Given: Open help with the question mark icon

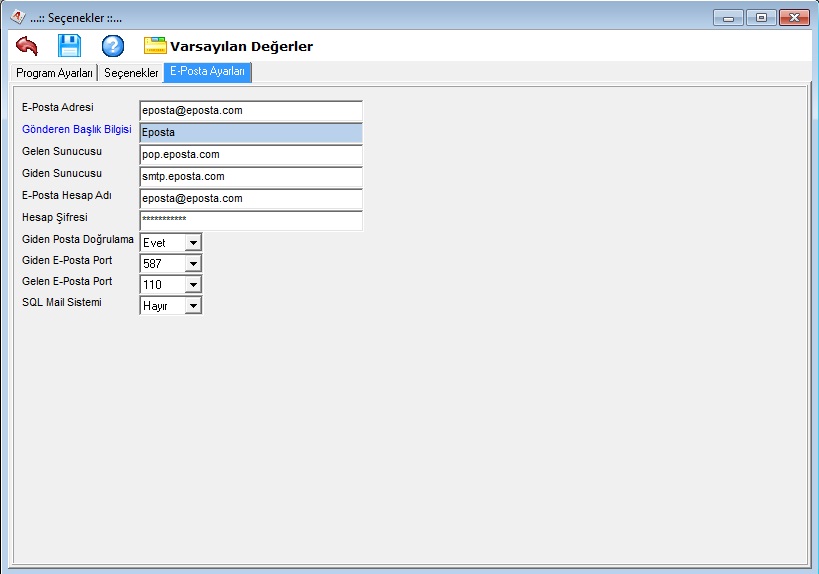Looking at the screenshot, I should pyautogui.click(x=113, y=46).
